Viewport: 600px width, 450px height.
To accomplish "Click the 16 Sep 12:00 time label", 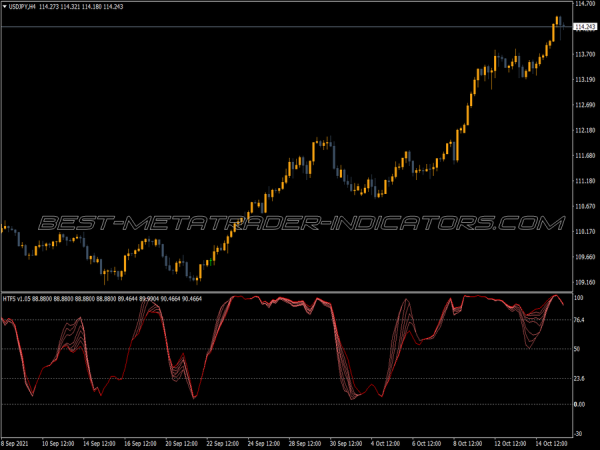I will pos(140,444).
